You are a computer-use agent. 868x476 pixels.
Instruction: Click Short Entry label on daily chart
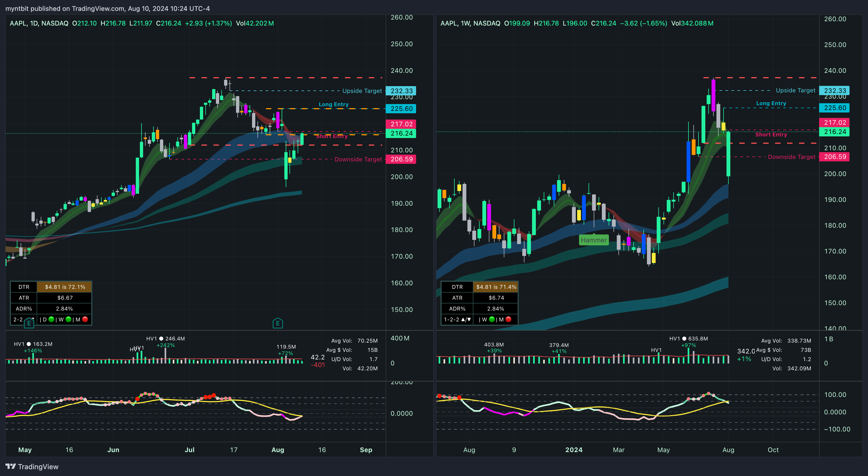point(332,136)
